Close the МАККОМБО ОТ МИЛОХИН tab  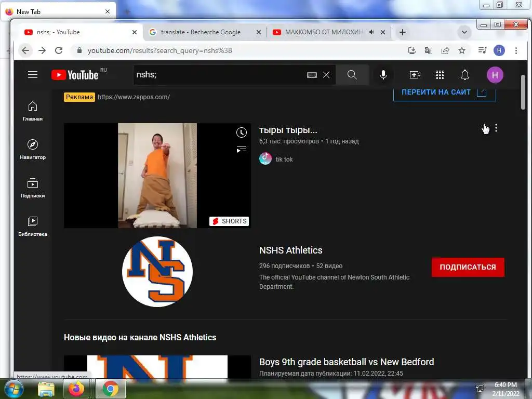click(x=383, y=32)
